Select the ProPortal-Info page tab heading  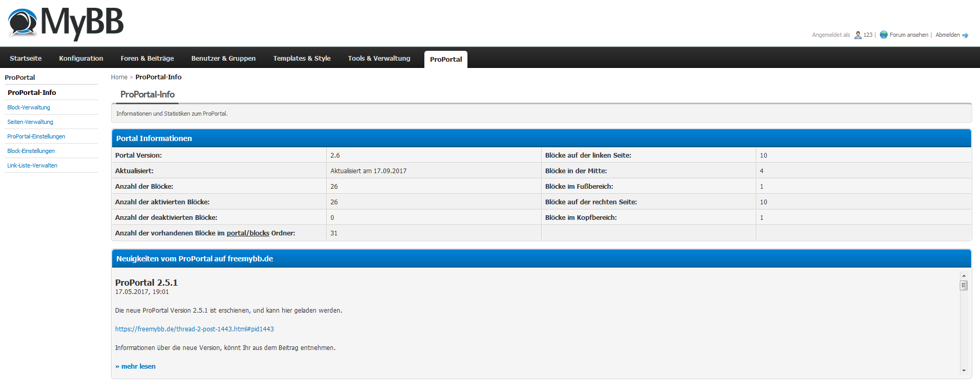147,94
